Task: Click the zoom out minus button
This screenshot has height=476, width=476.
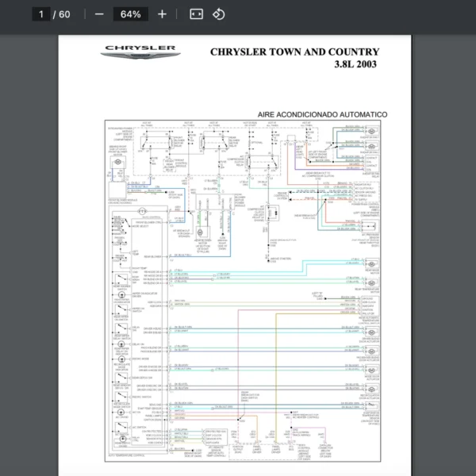Action: tap(99, 14)
